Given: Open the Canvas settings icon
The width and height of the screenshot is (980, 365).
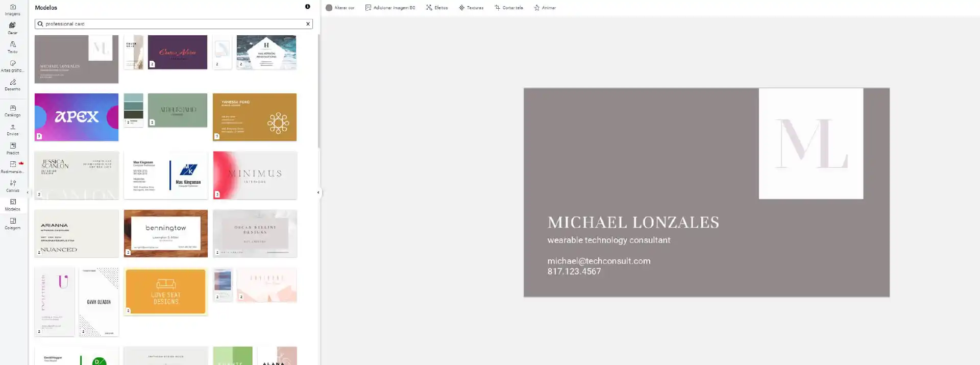Looking at the screenshot, I should coord(13,186).
